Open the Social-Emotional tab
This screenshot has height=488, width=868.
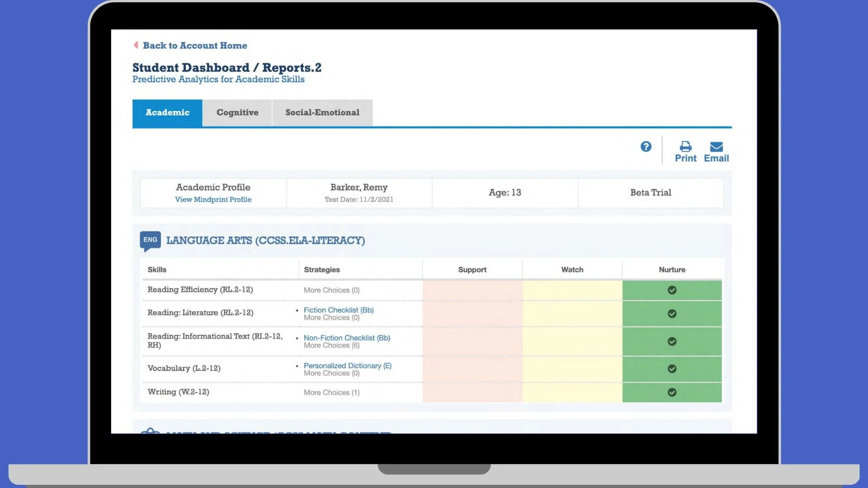click(x=322, y=113)
